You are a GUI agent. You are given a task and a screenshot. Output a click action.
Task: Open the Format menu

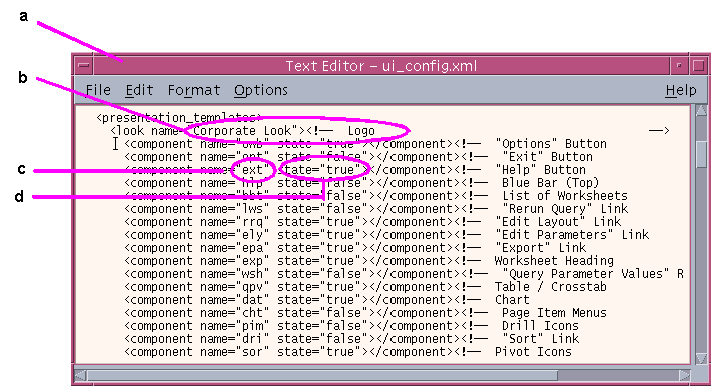(194, 90)
